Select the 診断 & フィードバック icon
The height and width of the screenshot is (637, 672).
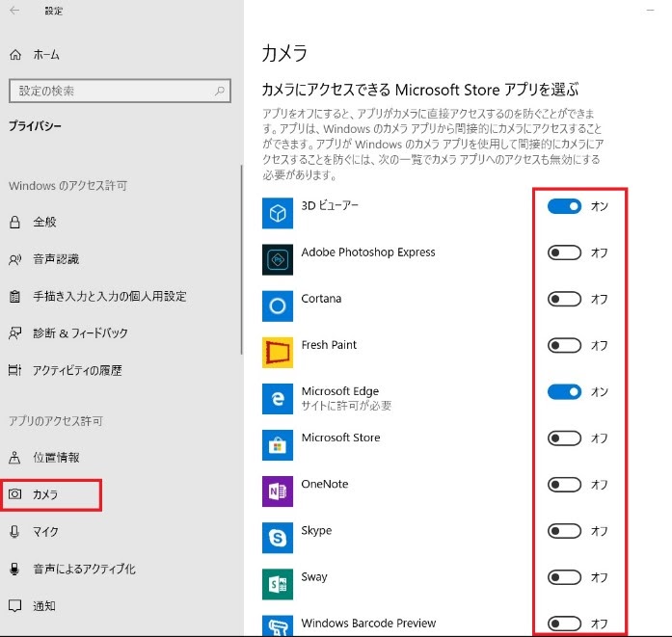coord(15,332)
